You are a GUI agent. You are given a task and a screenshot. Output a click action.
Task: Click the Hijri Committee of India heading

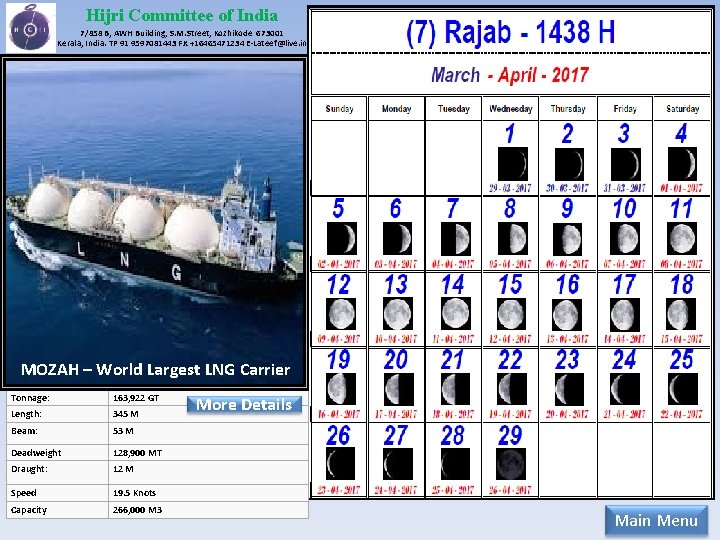182,16
